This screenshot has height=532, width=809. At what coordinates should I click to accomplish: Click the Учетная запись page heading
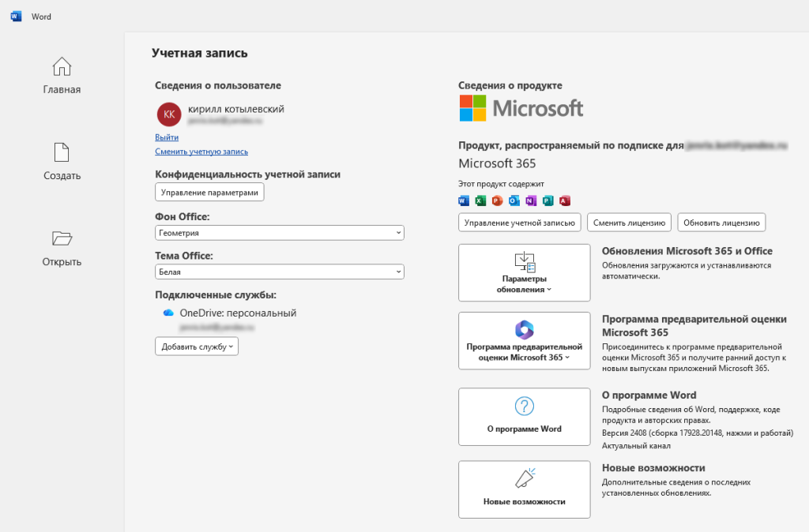coord(200,53)
